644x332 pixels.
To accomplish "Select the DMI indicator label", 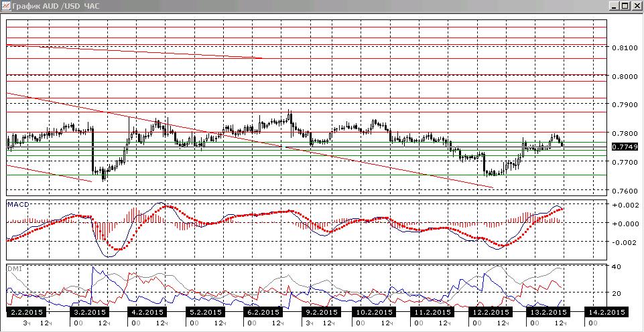I will click(13, 268).
